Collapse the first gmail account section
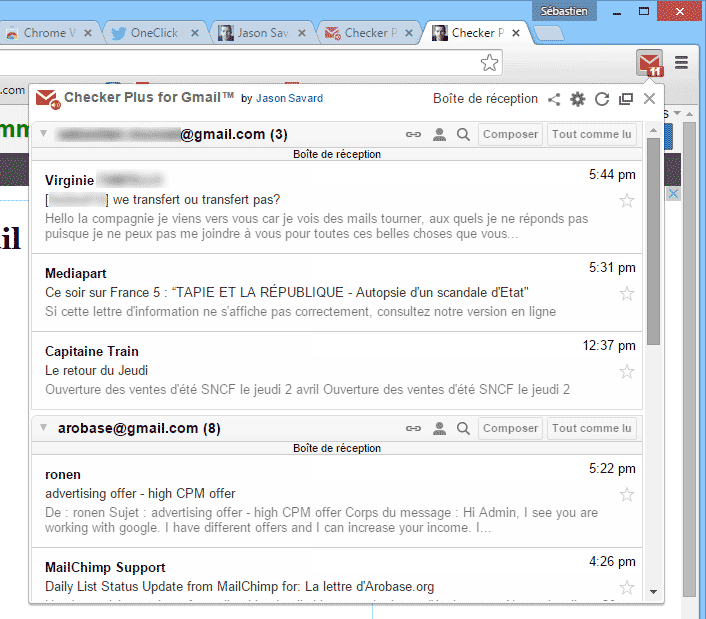This screenshot has width=706, height=619. [43, 133]
